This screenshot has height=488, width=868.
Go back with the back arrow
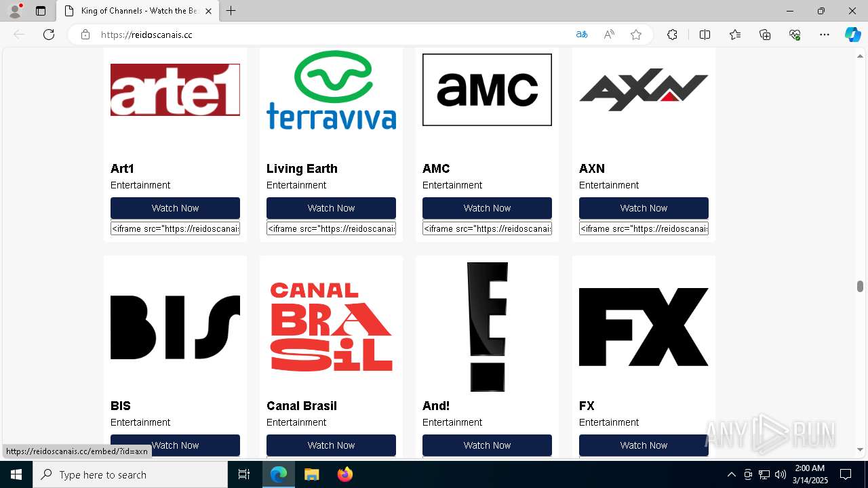click(x=19, y=35)
